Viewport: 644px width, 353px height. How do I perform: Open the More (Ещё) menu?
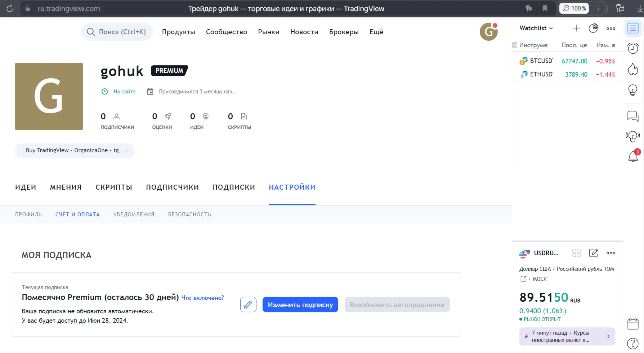376,32
